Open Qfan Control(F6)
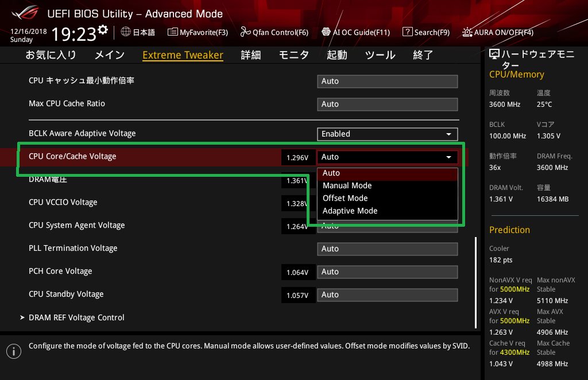 (274, 32)
